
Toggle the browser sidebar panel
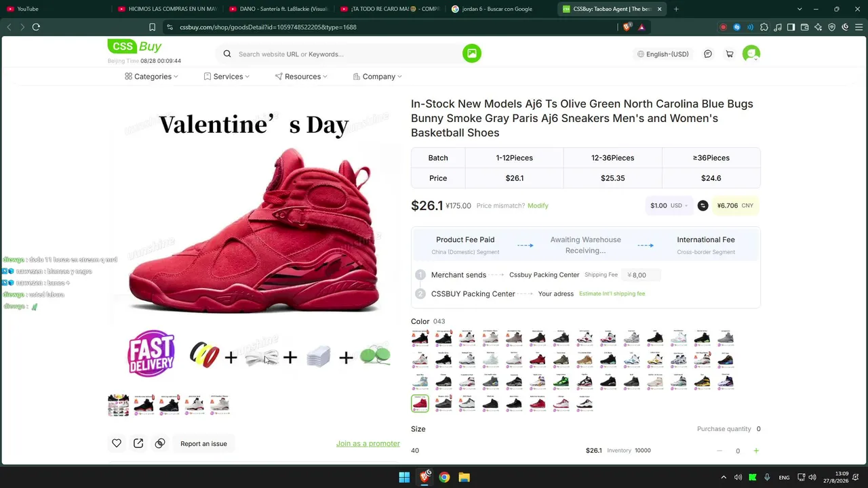pyautogui.click(x=791, y=27)
